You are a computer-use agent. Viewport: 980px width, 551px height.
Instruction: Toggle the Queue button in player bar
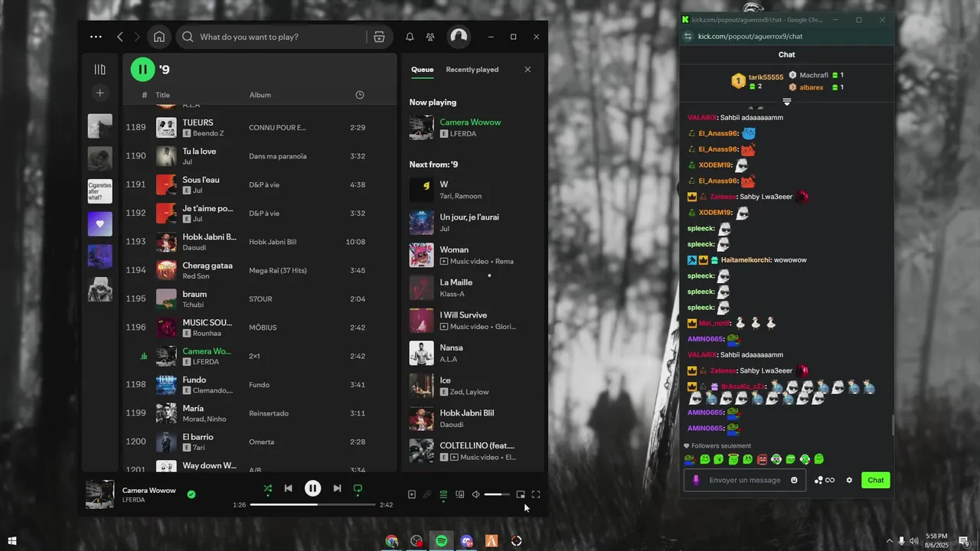tap(443, 494)
